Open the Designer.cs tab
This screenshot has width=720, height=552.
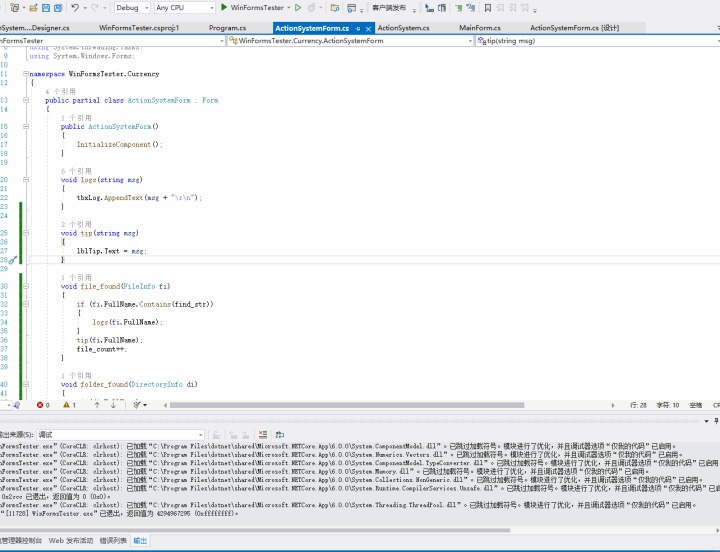click(34, 28)
